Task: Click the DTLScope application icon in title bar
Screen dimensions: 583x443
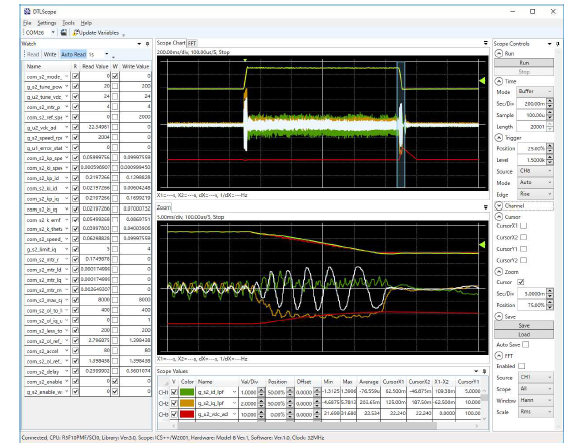Action: click(x=27, y=12)
